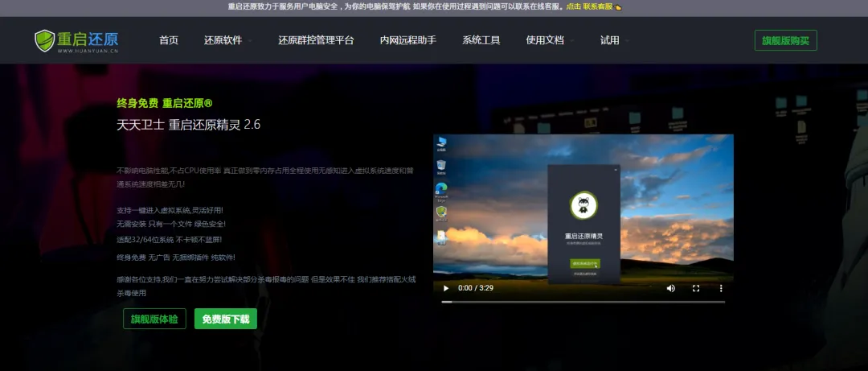
Task: Open 系统工具 from the navigation bar
Action: pos(481,40)
